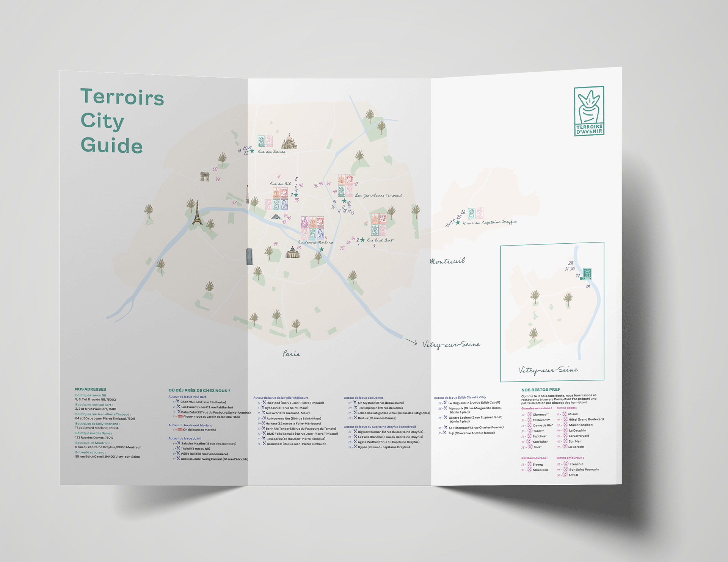Click the 'Grandes occasions :' pink subheading
Image resolution: width=728 pixels, height=562 pixels.
click(537, 408)
